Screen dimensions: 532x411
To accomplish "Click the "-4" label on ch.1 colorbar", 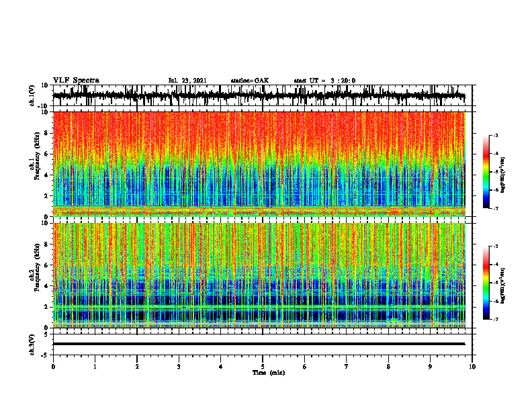I will pyautogui.click(x=495, y=154).
